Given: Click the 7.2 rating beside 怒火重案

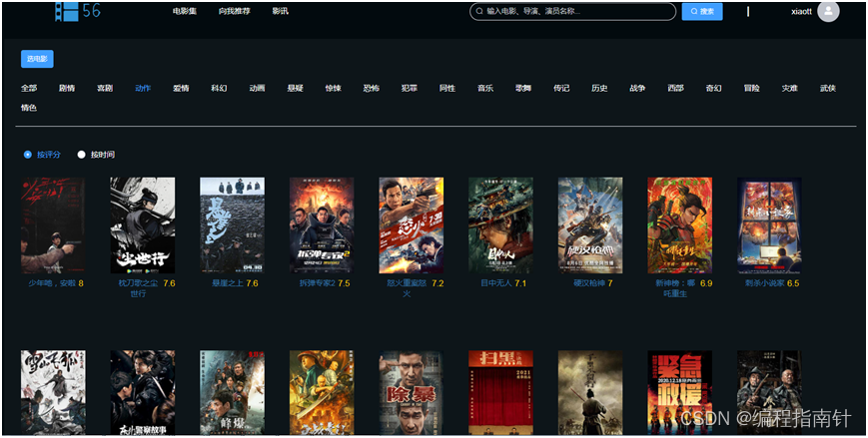Looking at the screenshot, I should coord(437,283).
